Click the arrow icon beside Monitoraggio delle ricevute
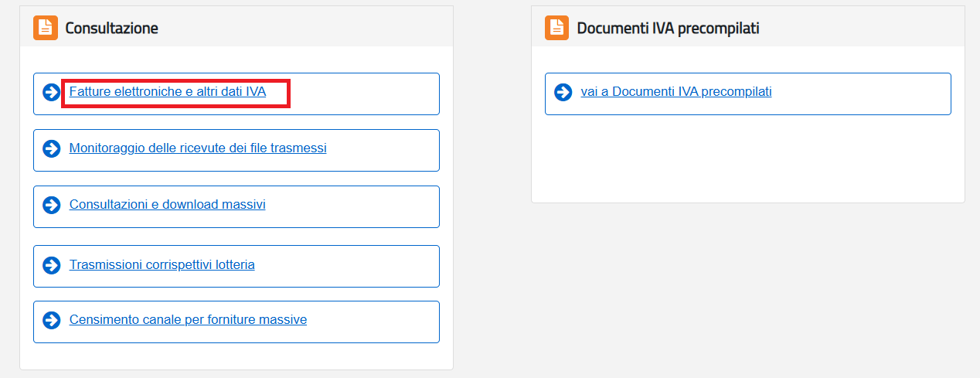Image resolution: width=980 pixels, height=378 pixels. 52,148
